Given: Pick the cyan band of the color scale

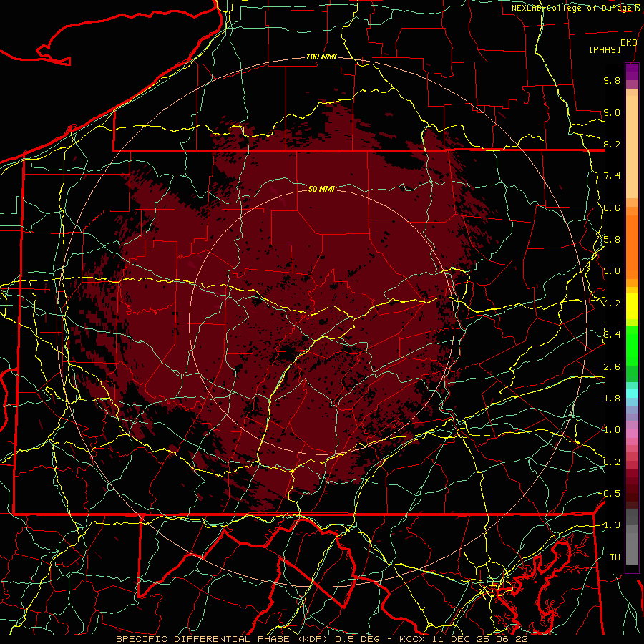Looking at the screenshot, I should 632,394.
